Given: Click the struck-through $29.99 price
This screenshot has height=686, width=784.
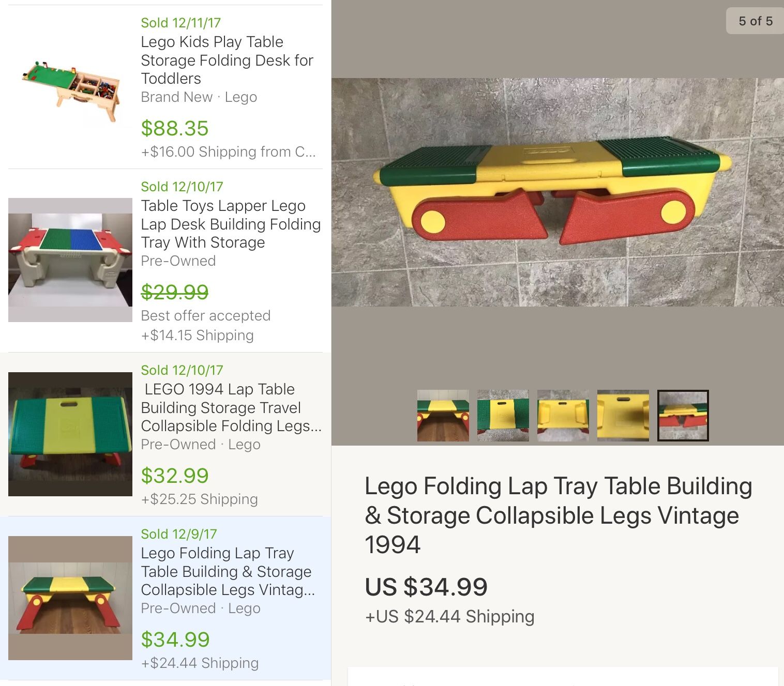Looking at the screenshot, I should [x=175, y=292].
